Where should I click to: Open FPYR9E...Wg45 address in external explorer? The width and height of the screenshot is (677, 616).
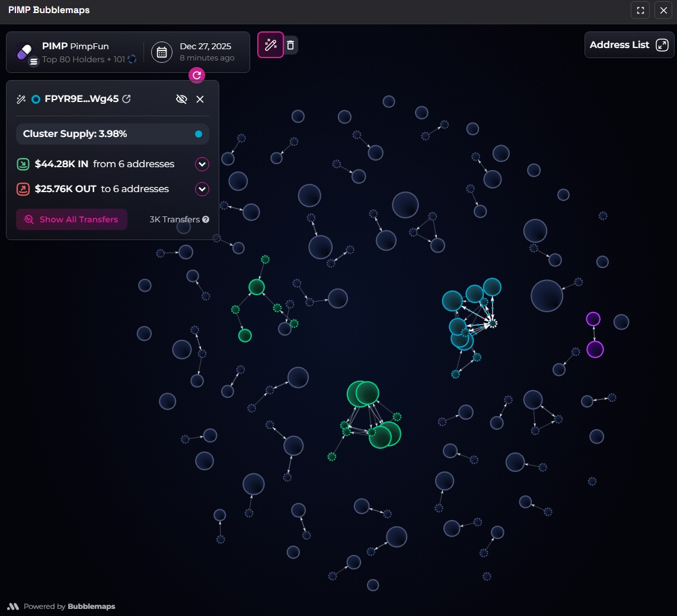(126, 99)
